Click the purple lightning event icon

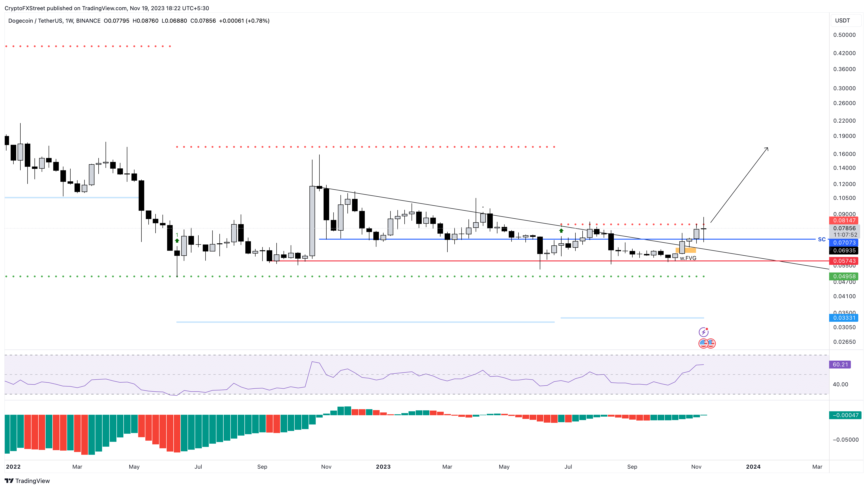click(703, 332)
